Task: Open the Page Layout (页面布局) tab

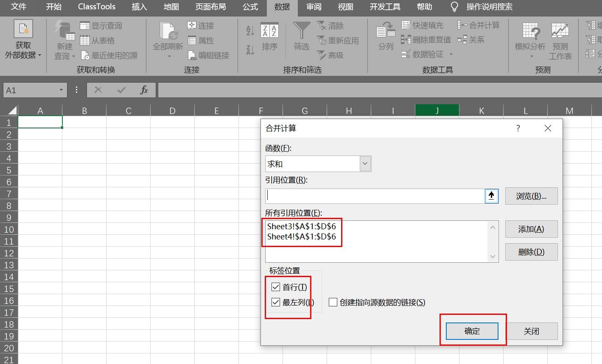Action: point(210,7)
